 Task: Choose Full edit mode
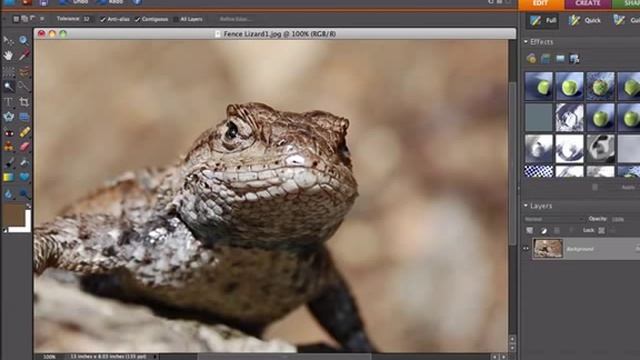pyautogui.click(x=543, y=20)
